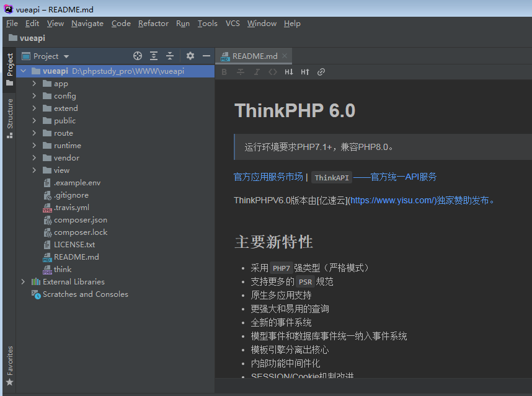Click the yisu.com hyperlink in README
The height and width of the screenshot is (396, 532).
tap(391, 200)
